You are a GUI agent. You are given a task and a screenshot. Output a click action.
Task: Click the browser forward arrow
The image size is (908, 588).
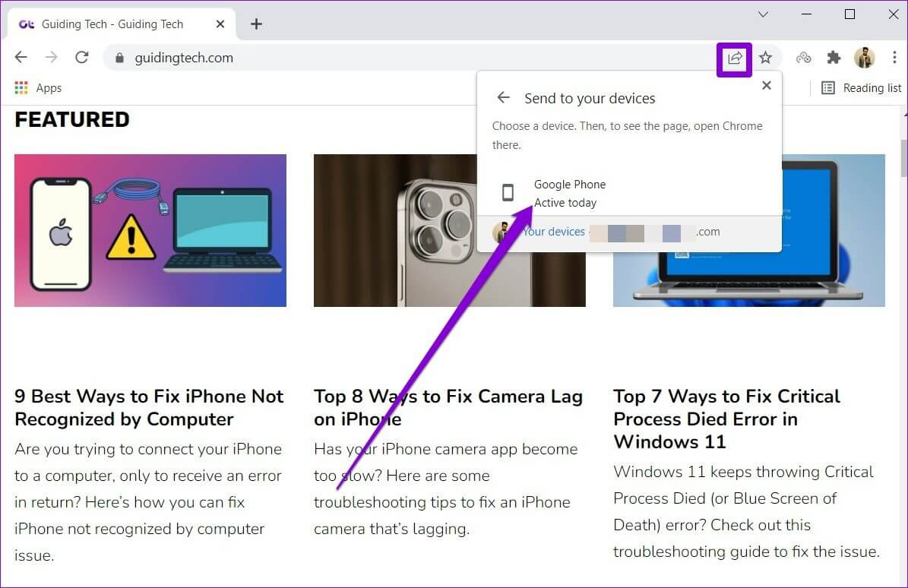pos(52,57)
